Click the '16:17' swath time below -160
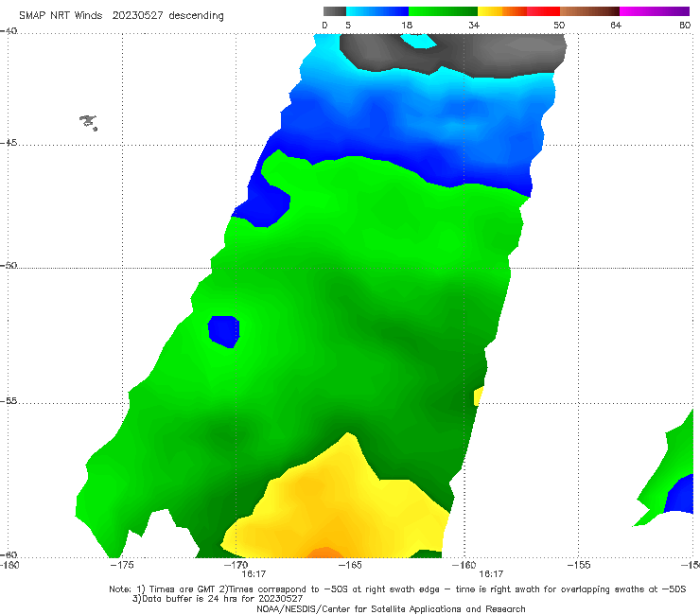Image resolution: width=700 pixels, height=615 pixels. (491, 574)
